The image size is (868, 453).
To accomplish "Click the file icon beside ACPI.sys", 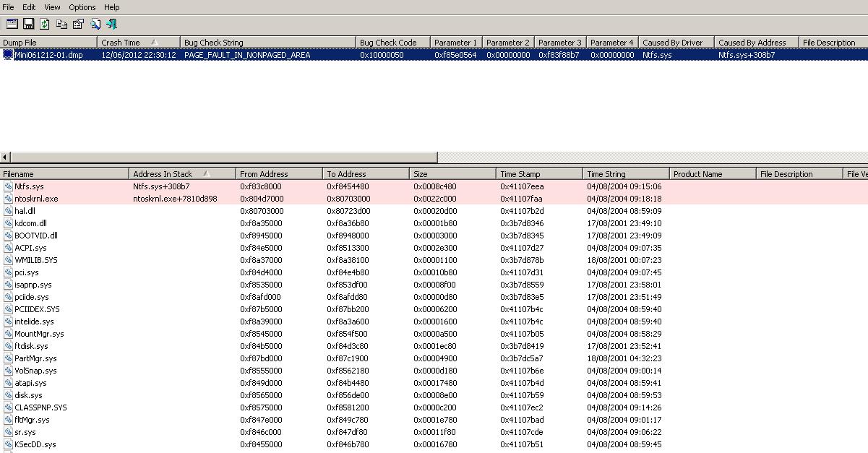I will coord(8,248).
